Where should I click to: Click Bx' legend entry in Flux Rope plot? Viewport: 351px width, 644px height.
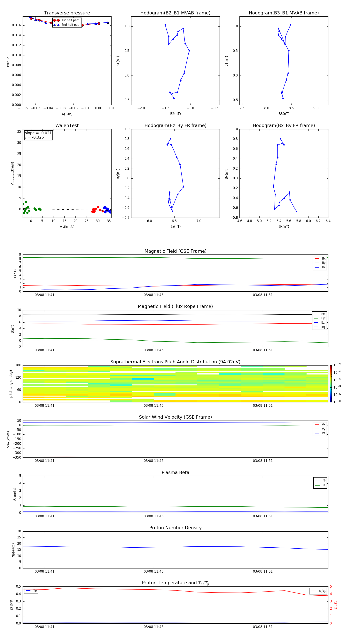[x=320, y=314]
